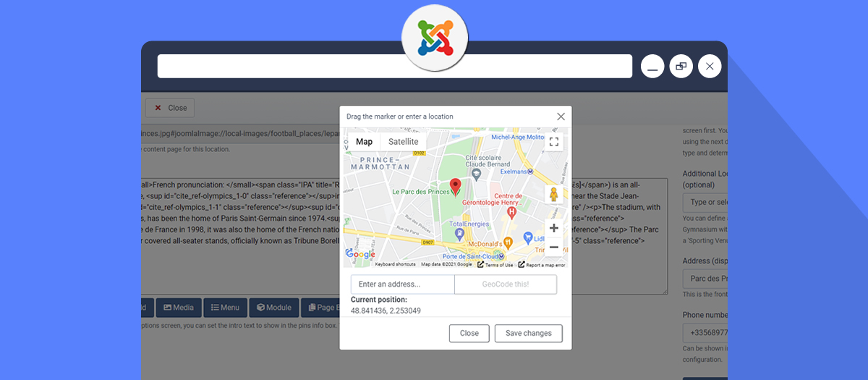
Task: Click the red map marker pin
Action: click(455, 187)
